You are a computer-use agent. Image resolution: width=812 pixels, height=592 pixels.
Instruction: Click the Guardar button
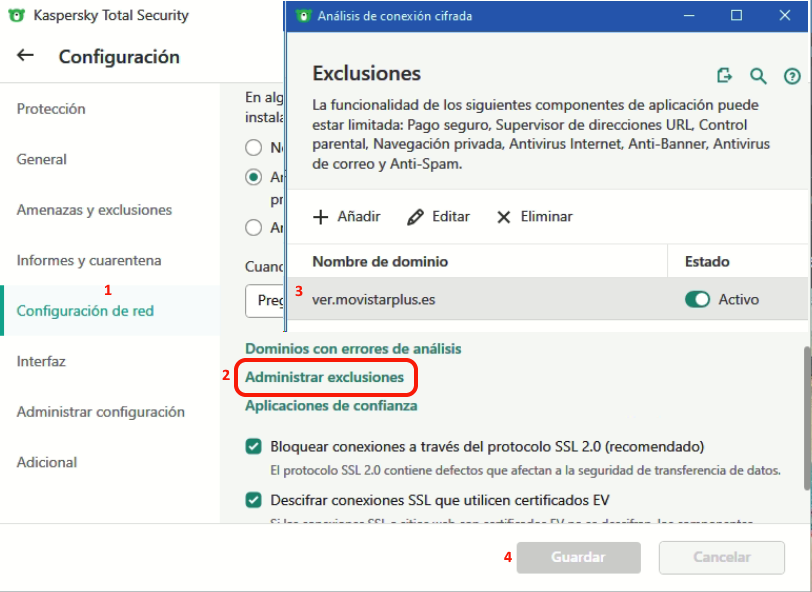[x=578, y=557]
